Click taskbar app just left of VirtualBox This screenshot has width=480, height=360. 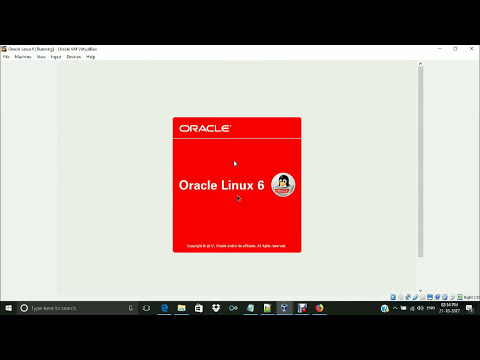click(267, 308)
